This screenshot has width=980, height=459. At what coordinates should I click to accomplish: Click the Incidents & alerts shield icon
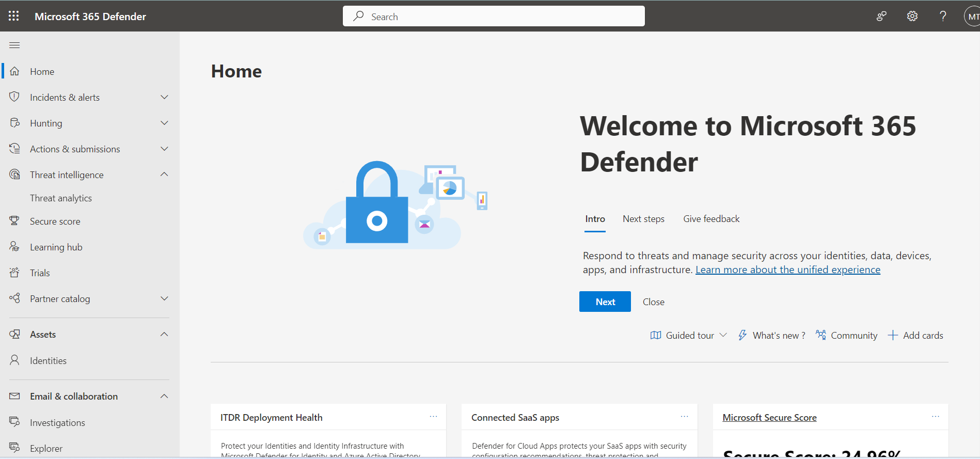[14, 97]
